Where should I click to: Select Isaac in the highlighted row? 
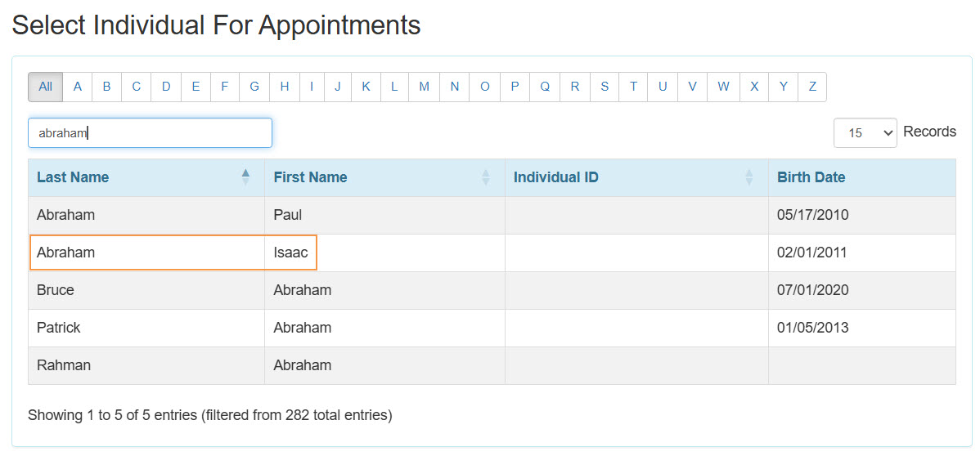coord(290,253)
